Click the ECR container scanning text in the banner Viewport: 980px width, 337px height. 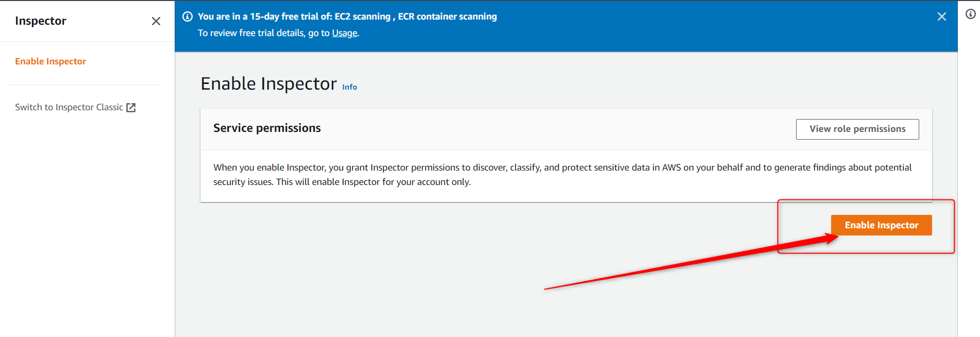click(x=447, y=16)
